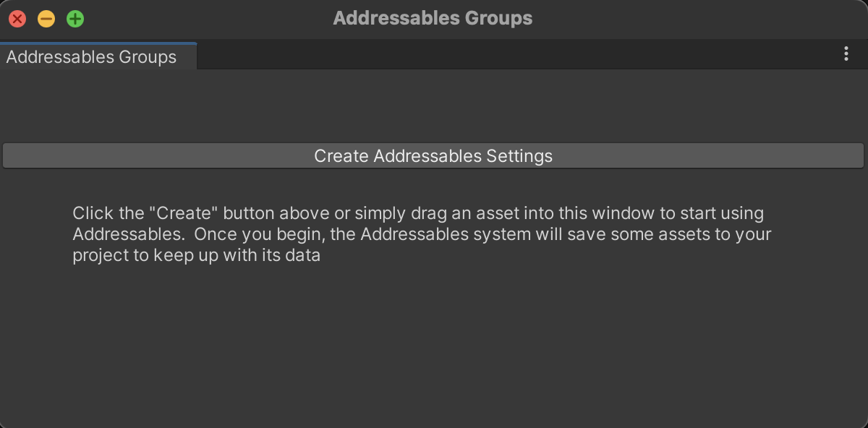
Task: Minimize the window with the yellow button
Action: pyautogui.click(x=46, y=19)
